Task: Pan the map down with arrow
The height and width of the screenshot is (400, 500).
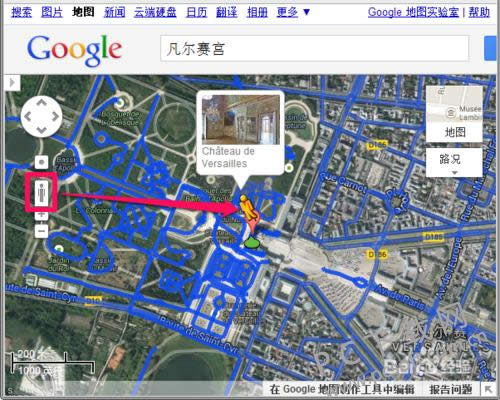Action: coord(41,130)
